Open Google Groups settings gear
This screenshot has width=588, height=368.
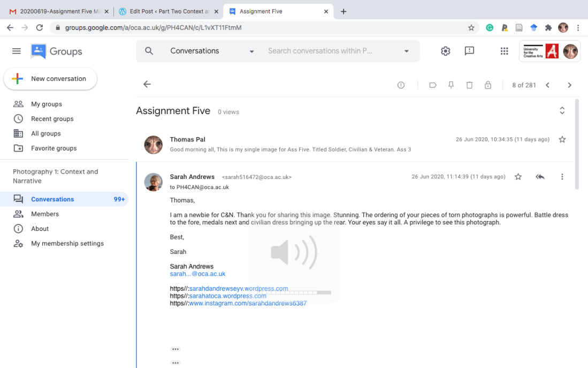[x=445, y=51]
